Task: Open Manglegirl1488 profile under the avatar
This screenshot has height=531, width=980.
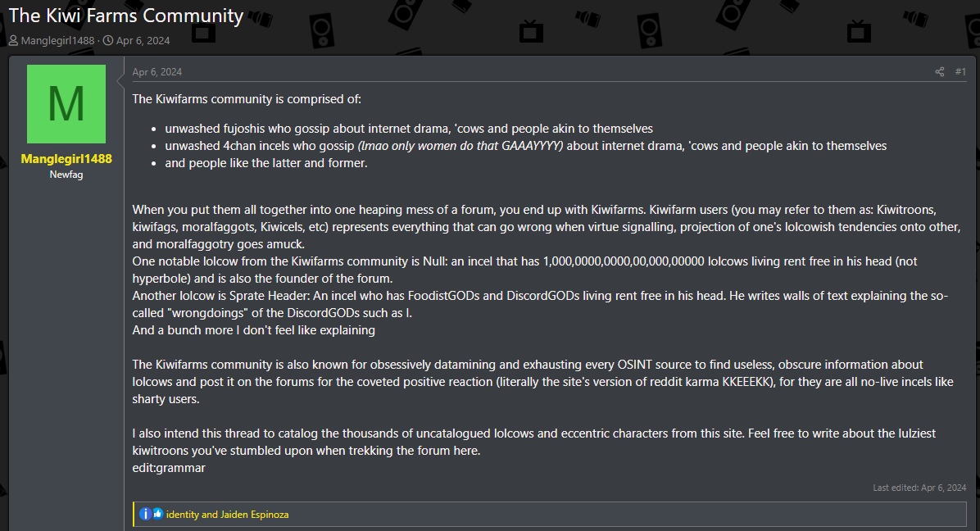Action: point(66,159)
